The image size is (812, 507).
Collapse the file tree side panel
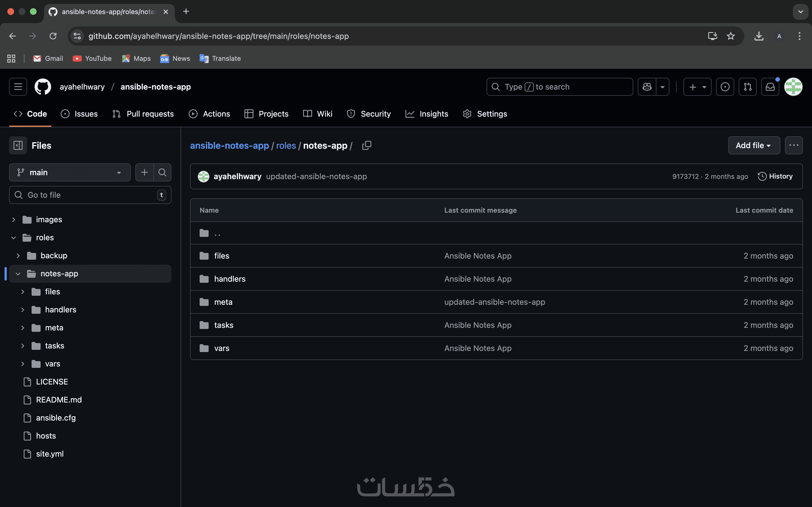(x=18, y=145)
